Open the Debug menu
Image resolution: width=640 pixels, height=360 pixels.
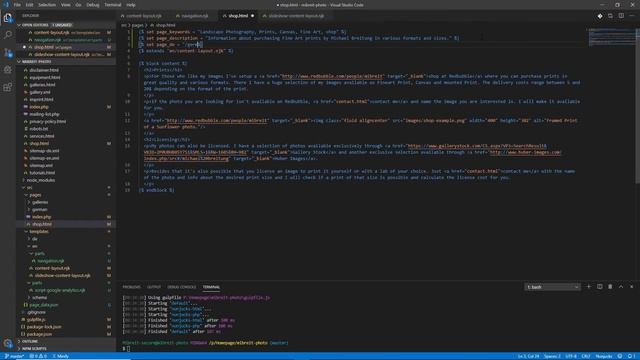(x=93, y=5)
